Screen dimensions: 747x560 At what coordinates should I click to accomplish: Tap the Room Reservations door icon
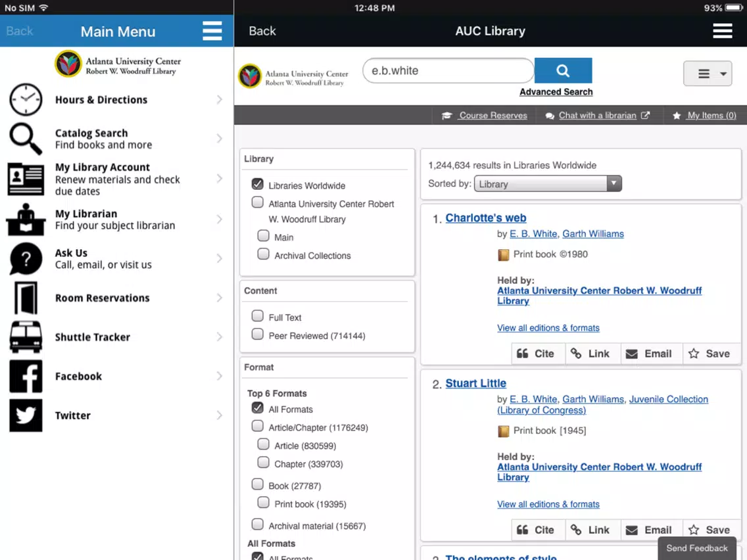click(x=26, y=298)
